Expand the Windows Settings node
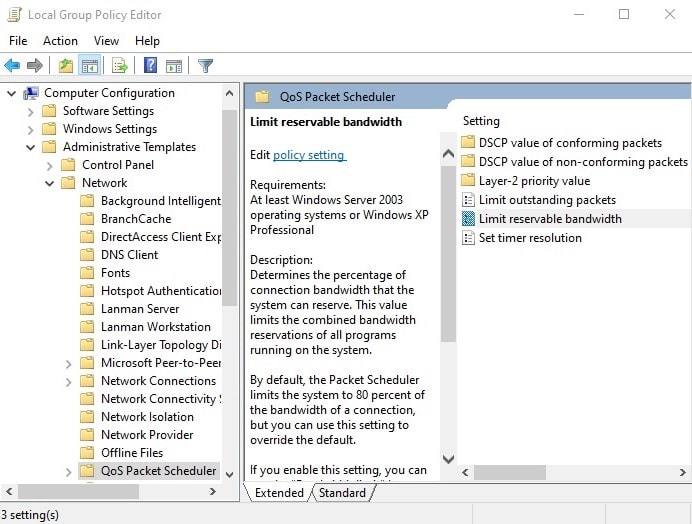 [30, 130]
